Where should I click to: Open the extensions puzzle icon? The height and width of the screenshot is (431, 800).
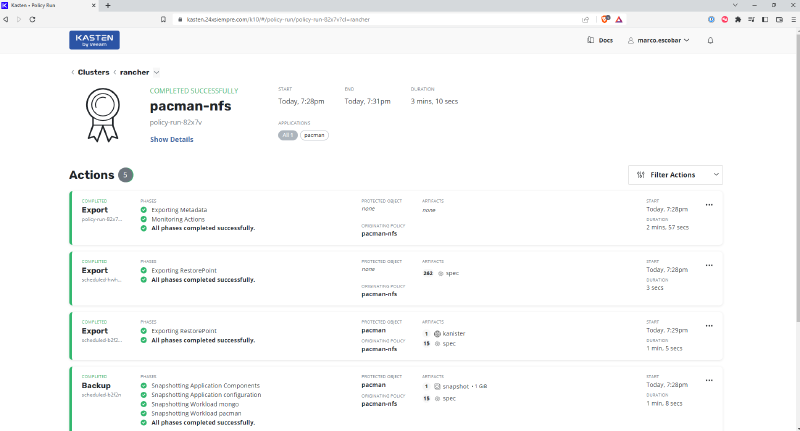[x=738, y=19]
